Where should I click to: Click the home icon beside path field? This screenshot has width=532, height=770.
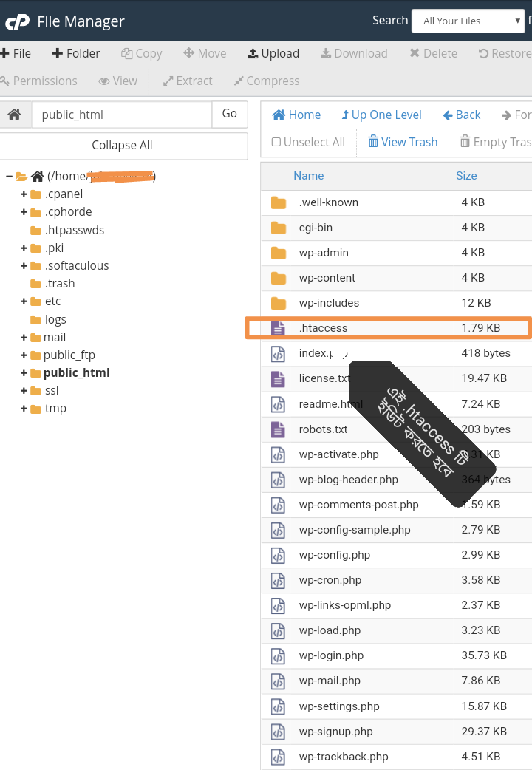click(x=14, y=115)
